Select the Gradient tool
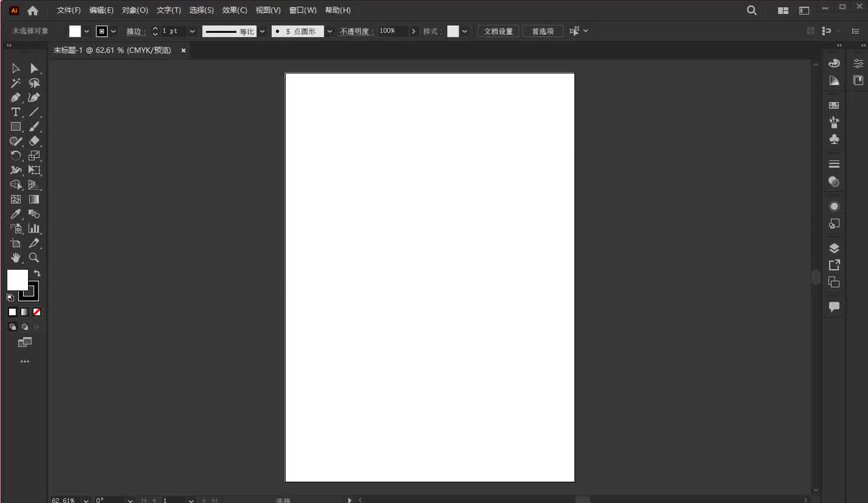The height and width of the screenshot is (503, 868). point(34,200)
